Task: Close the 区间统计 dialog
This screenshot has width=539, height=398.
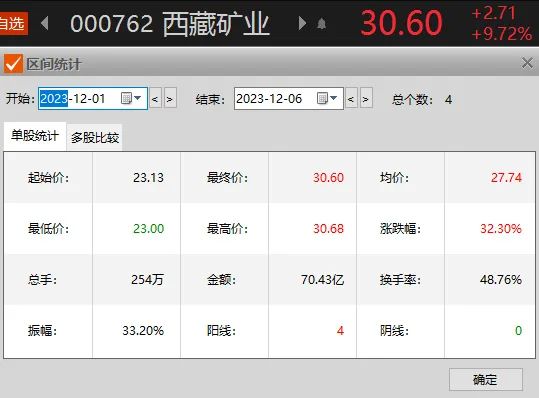Action: pyautogui.click(x=527, y=63)
